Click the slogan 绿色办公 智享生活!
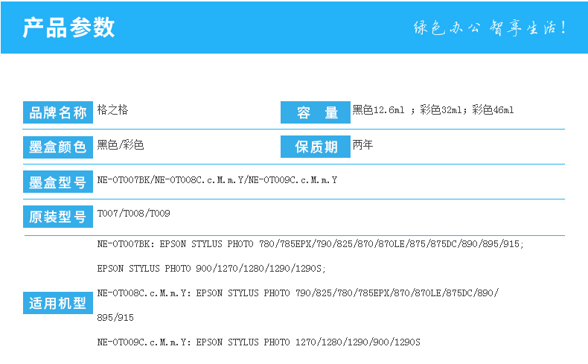The height and width of the screenshot is (364, 588). tap(490, 28)
